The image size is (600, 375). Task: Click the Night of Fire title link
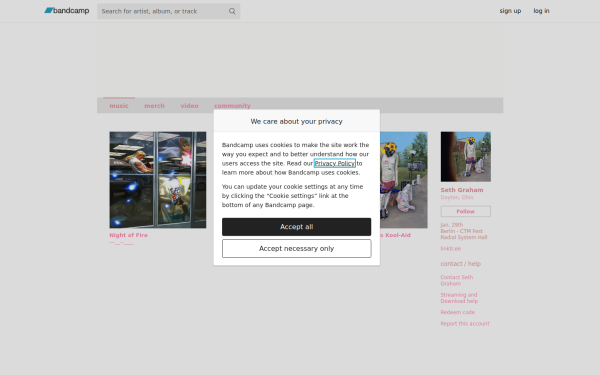click(x=129, y=235)
